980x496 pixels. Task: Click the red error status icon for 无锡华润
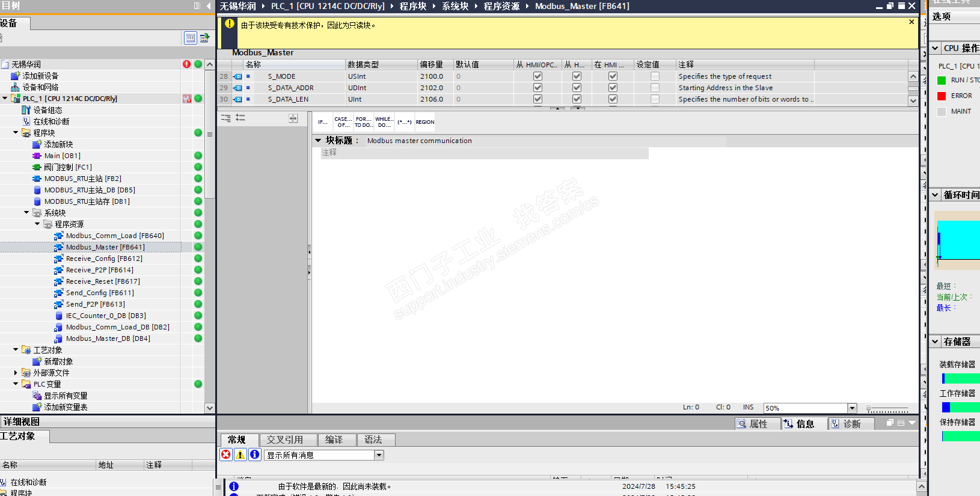pyautogui.click(x=187, y=64)
